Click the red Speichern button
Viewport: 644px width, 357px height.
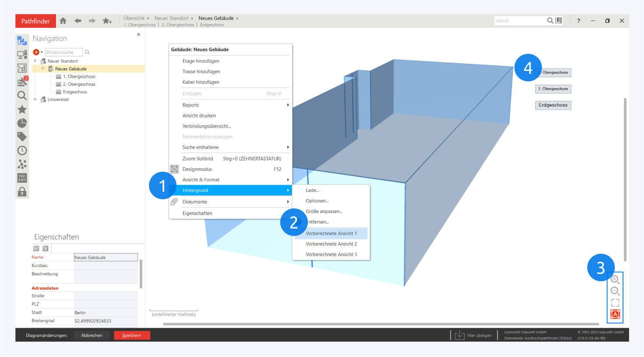(x=132, y=336)
